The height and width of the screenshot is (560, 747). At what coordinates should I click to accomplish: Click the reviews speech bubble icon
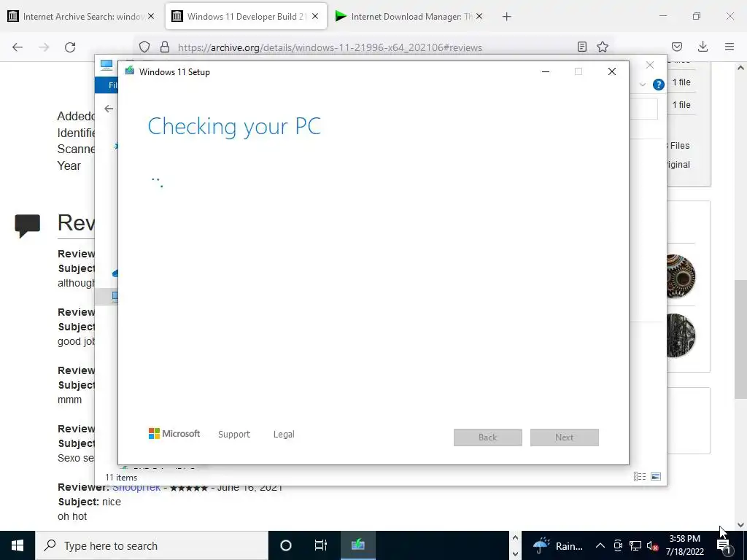(x=27, y=226)
